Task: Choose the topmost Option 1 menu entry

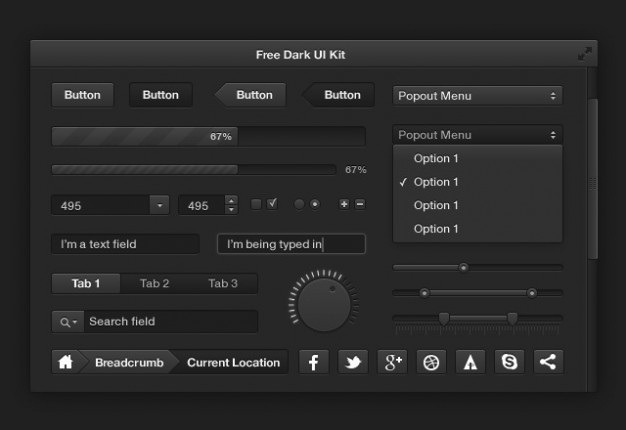Action: point(477,159)
